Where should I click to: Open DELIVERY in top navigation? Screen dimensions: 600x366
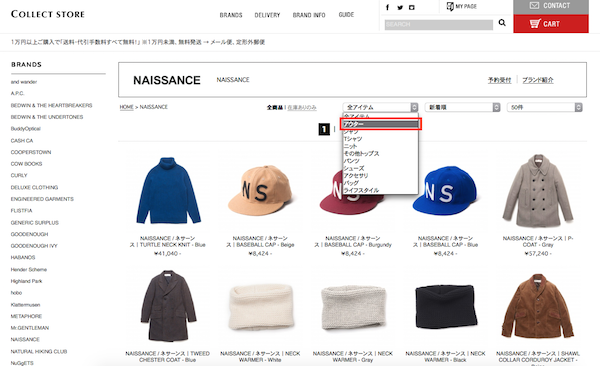tap(267, 15)
